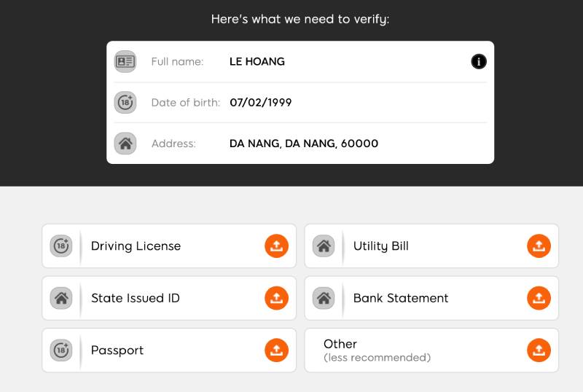Viewport: 583px width, 392px height.
Task: Click the house icon beside Address
Action: click(x=125, y=144)
